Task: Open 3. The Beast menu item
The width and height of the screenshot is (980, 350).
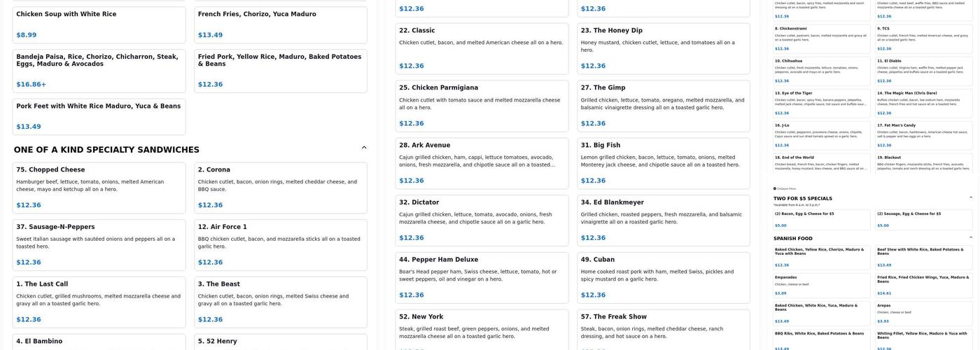Action: tap(280, 302)
